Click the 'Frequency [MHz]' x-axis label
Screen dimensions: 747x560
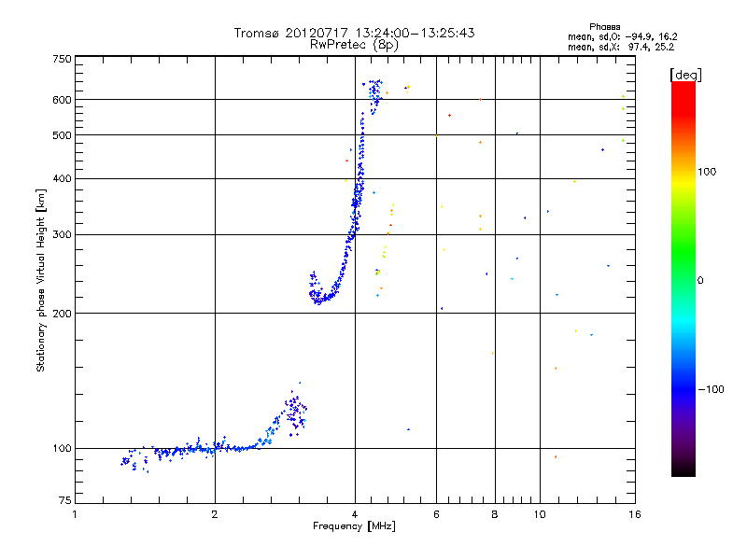click(354, 526)
